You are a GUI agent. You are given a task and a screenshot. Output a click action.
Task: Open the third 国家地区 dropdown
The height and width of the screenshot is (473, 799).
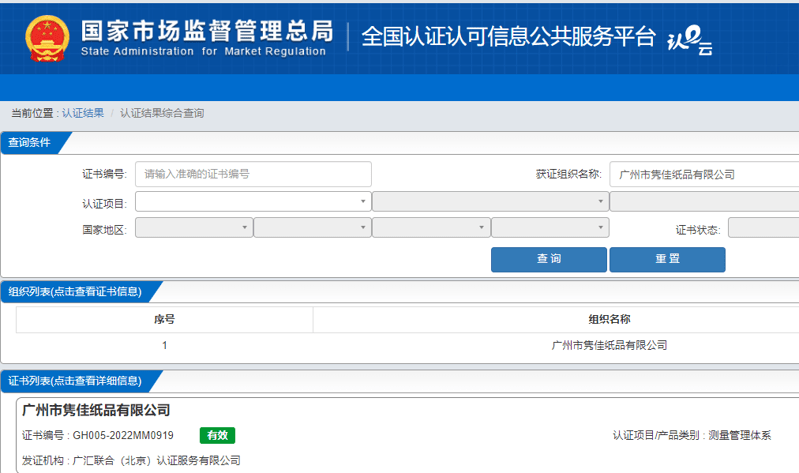point(431,227)
